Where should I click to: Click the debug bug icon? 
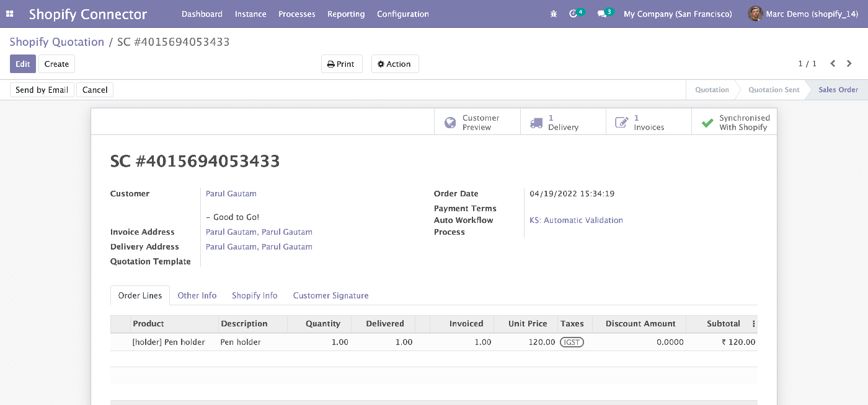point(554,14)
